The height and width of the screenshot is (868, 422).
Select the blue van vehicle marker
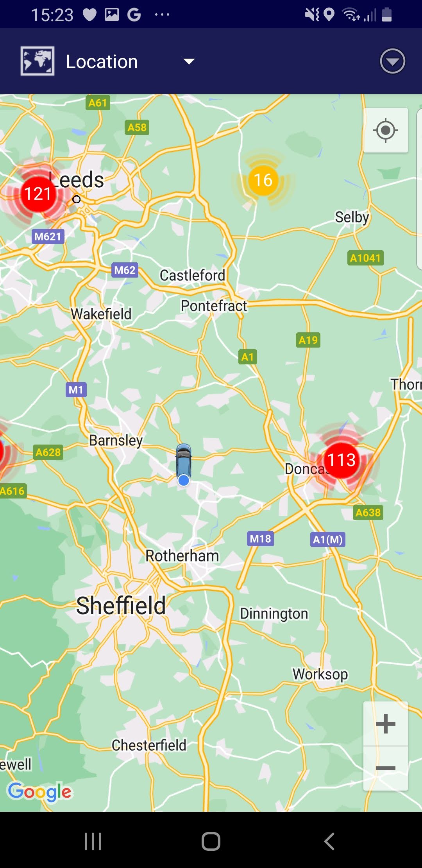click(x=184, y=464)
